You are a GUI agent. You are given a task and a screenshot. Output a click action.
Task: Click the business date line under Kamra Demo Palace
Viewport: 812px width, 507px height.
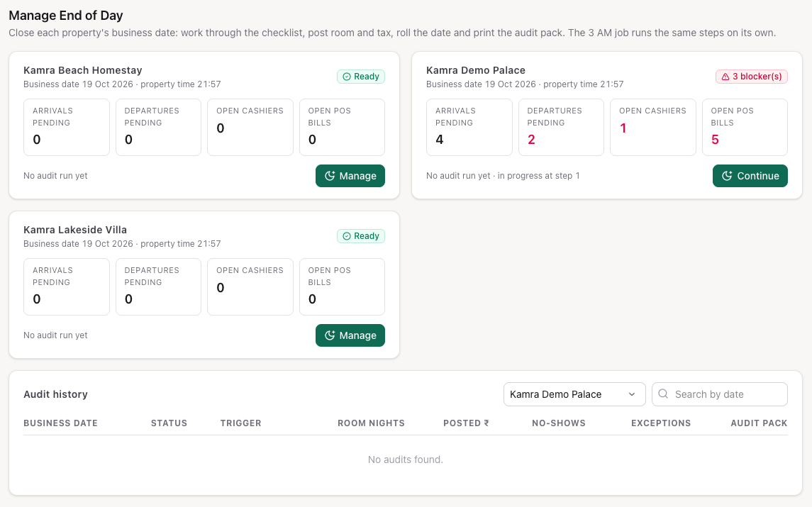click(x=525, y=84)
